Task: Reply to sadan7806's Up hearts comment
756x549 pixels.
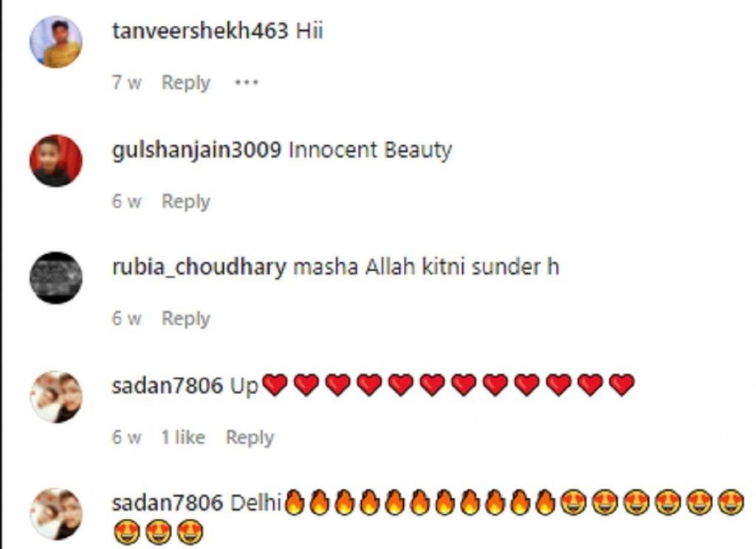Action: (250, 438)
